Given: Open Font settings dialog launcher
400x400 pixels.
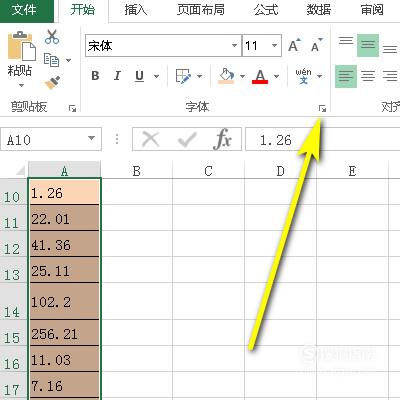Looking at the screenshot, I should [x=322, y=108].
